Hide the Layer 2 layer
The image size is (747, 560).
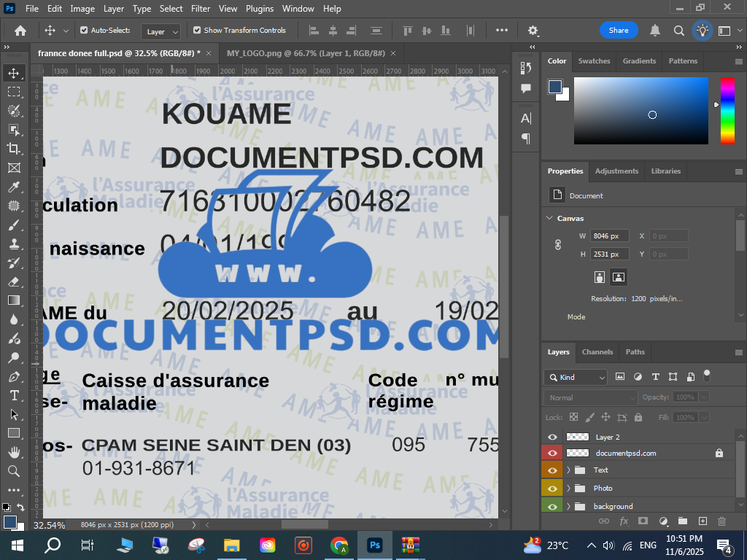click(x=552, y=437)
